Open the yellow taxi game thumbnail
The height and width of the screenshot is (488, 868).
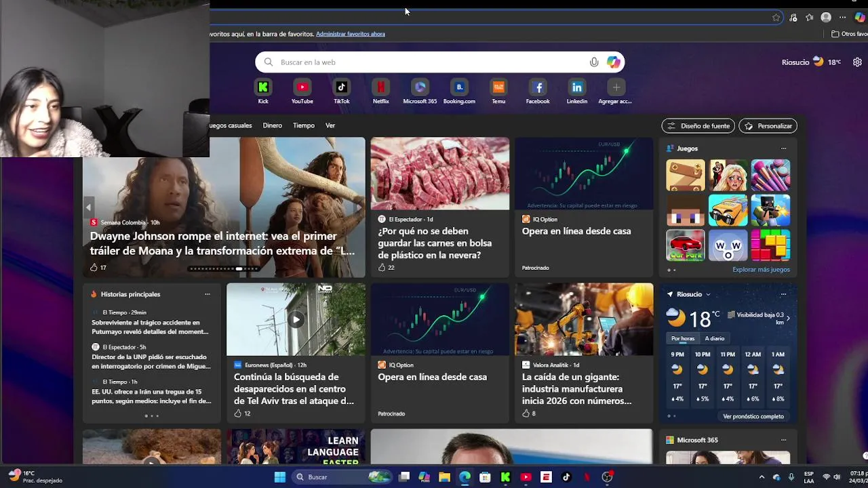pos(728,210)
